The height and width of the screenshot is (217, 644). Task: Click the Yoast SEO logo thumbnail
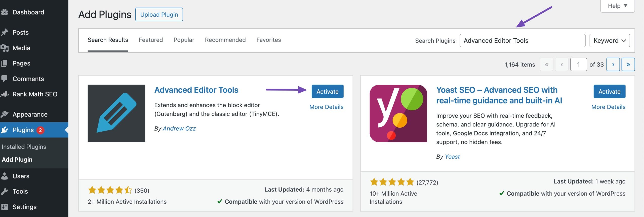click(398, 113)
